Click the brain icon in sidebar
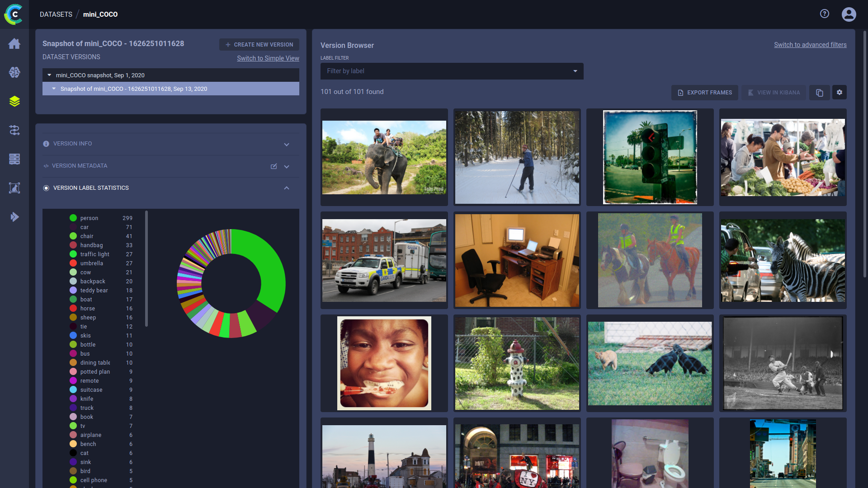 (14, 72)
